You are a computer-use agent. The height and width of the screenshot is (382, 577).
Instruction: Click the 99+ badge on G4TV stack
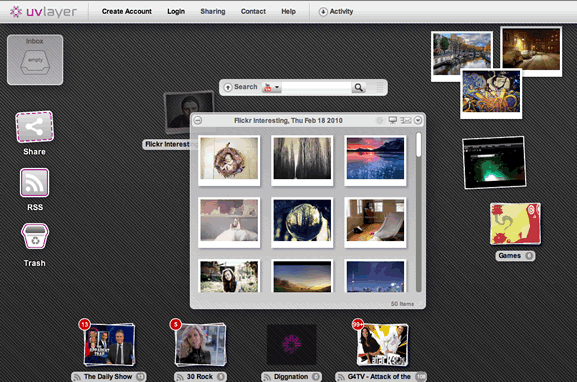(x=358, y=324)
